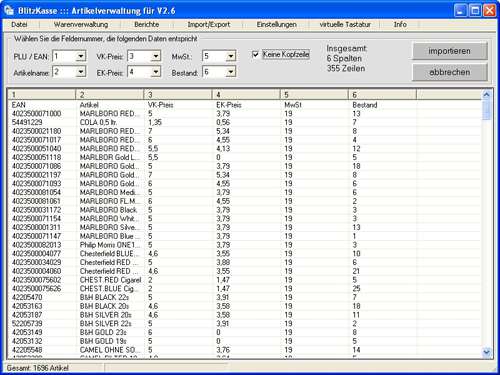Image resolution: width=500 pixels, height=375 pixels.
Task: Click column header 3
Action: 178,95
